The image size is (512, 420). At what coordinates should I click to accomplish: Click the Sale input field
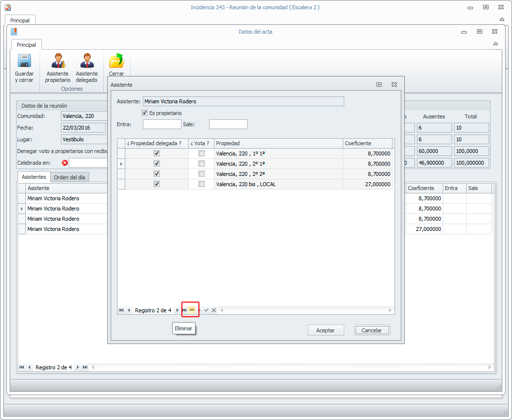click(x=228, y=124)
